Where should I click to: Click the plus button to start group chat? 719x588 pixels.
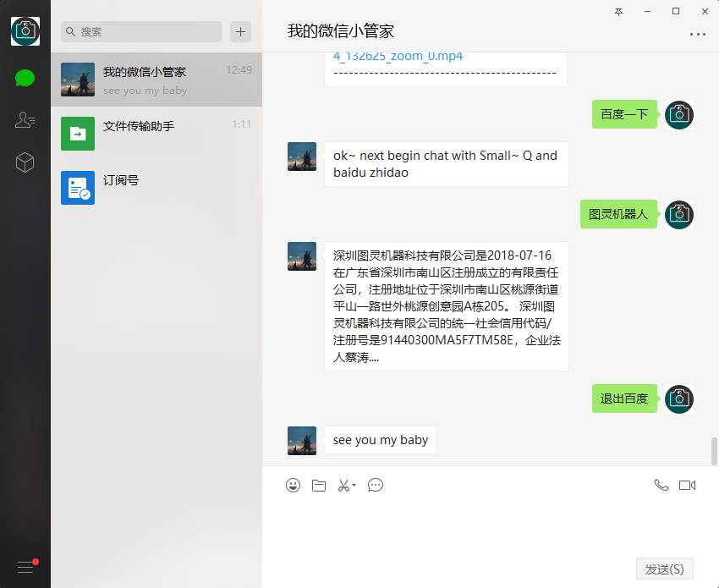[240, 31]
